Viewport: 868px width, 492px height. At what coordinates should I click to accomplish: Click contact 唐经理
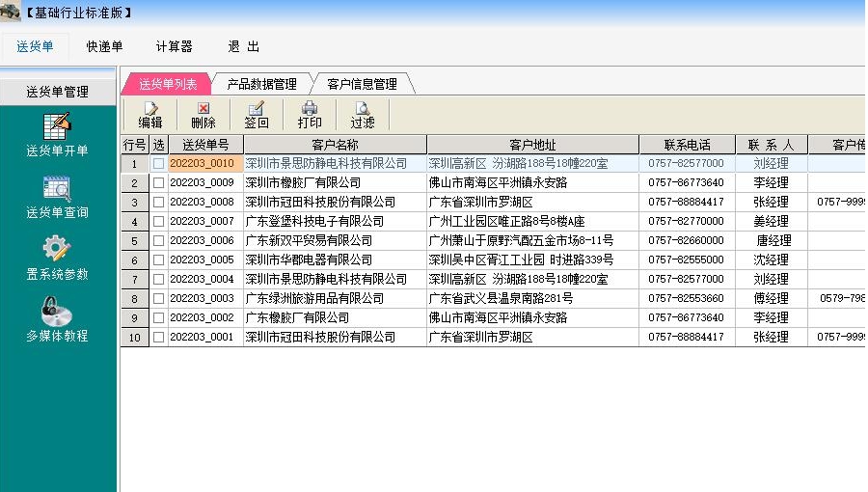pyautogui.click(x=773, y=241)
